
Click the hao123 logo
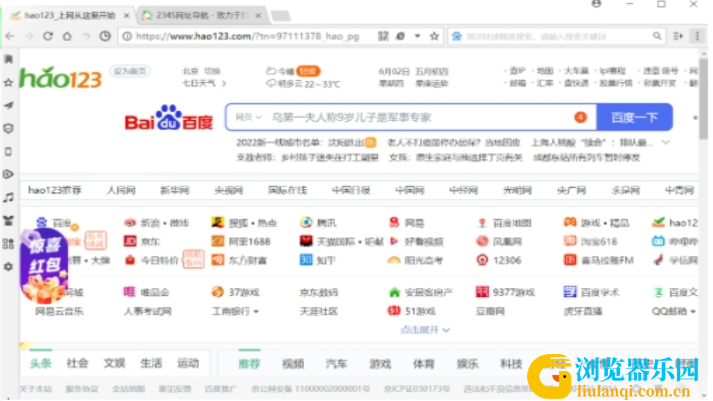point(60,77)
